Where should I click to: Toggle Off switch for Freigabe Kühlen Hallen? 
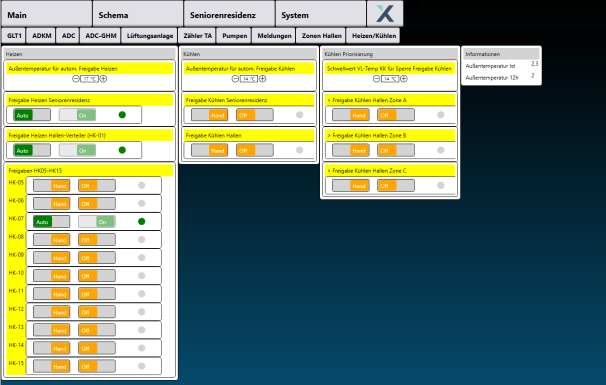pyautogui.click(x=255, y=150)
